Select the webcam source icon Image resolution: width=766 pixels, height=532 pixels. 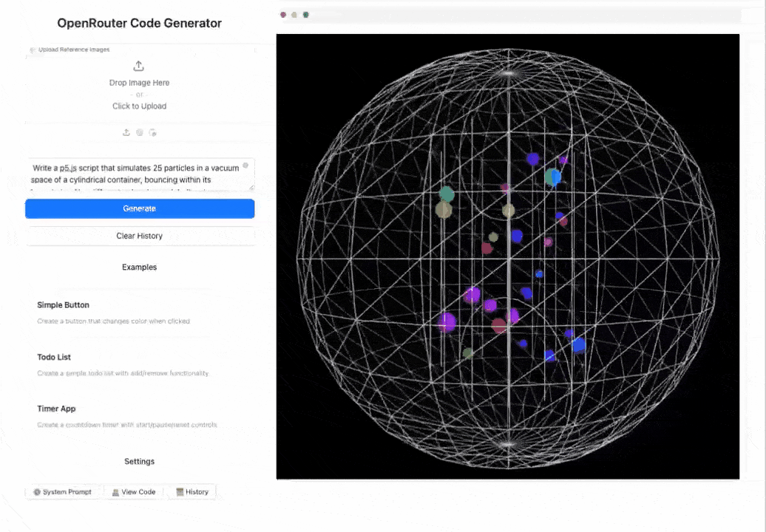(x=139, y=132)
